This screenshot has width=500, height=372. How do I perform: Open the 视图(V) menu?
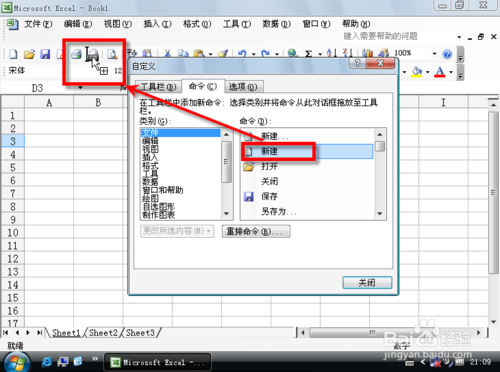pyautogui.click(x=118, y=24)
